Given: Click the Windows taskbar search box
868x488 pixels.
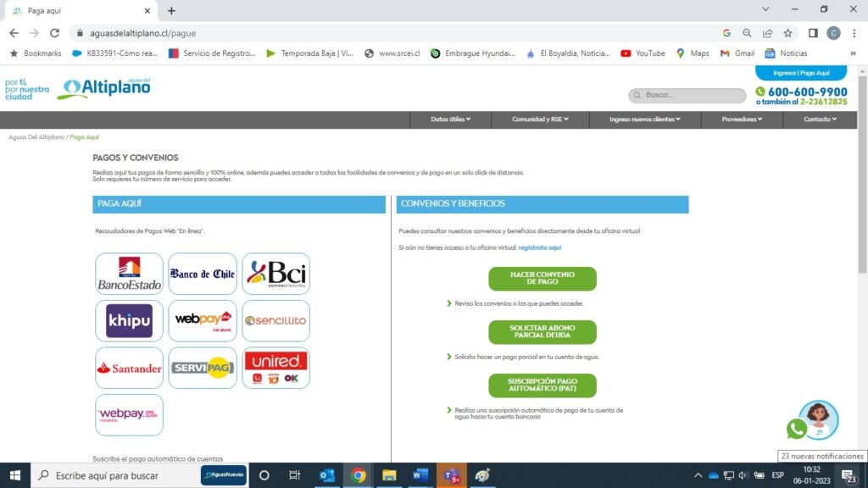Looking at the screenshot, I should pyautogui.click(x=114, y=475).
